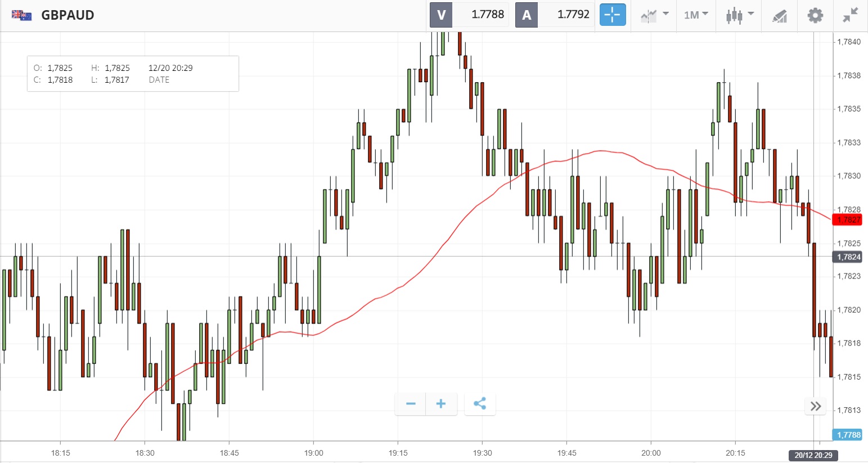This screenshot has height=463, width=868.
Task: Open chart settings gear
Action: [815, 15]
